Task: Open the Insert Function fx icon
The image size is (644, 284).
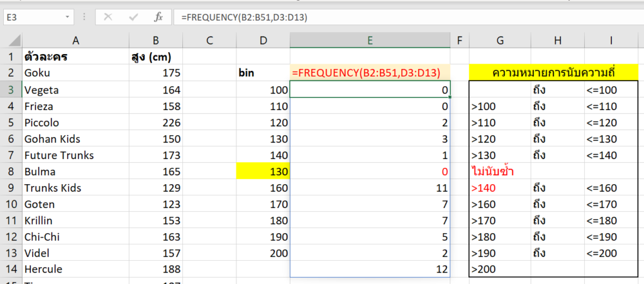Action: [x=158, y=17]
